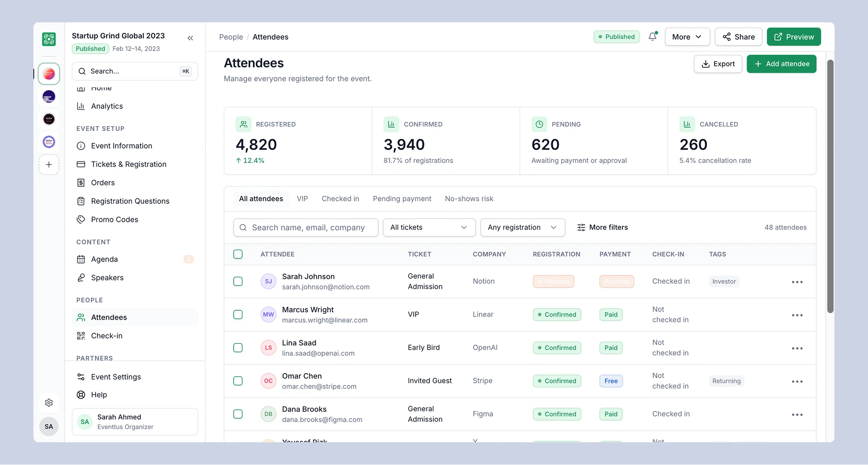The image size is (868, 465).
Task: Switch to Checked in tab
Action: (x=340, y=199)
